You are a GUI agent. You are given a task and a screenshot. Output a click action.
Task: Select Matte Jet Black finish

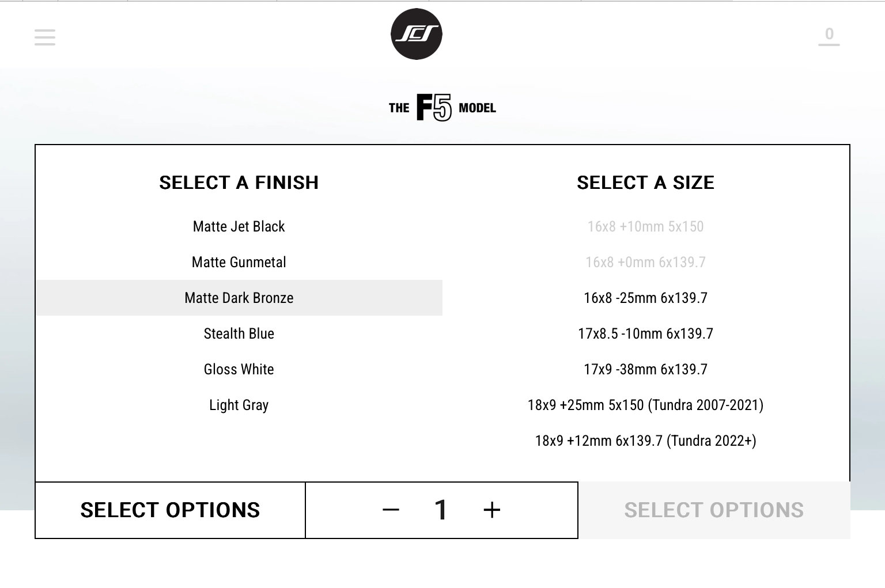tap(239, 226)
